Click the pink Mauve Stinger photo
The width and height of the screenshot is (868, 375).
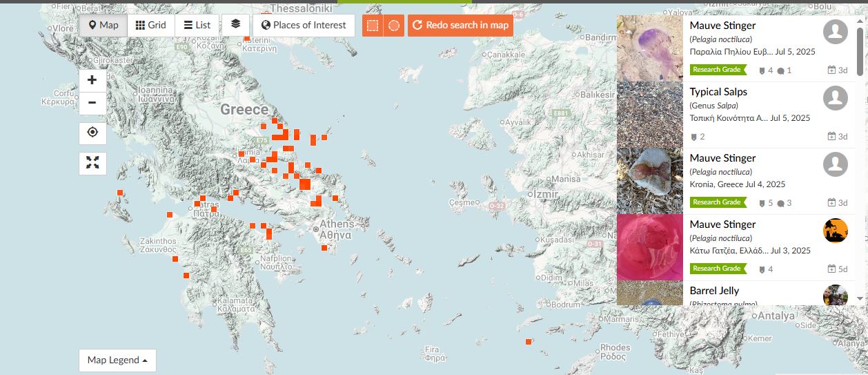pyautogui.click(x=649, y=247)
